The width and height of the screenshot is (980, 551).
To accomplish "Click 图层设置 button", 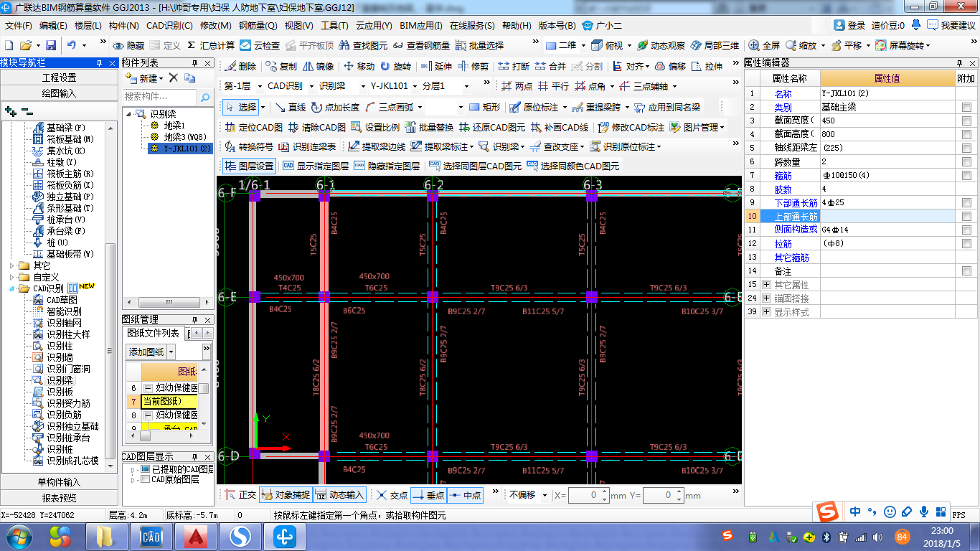I will tap(249, 166).
